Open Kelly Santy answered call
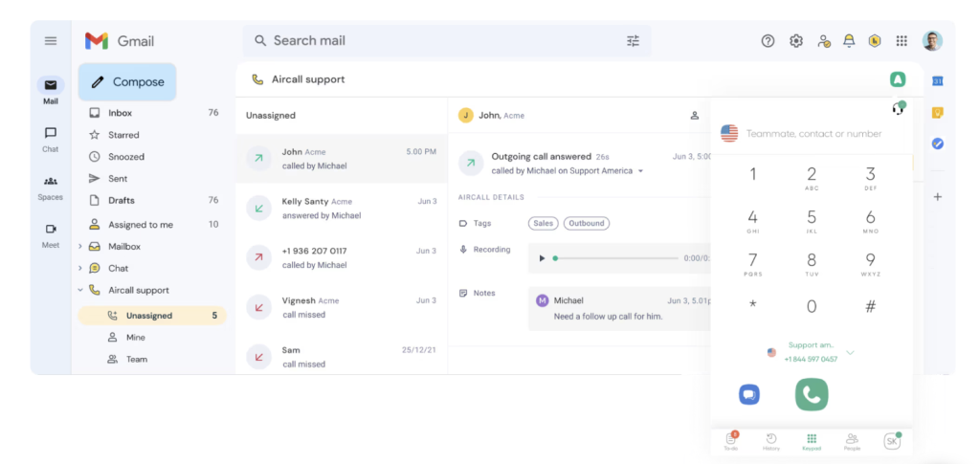 [x=342, y=208]
